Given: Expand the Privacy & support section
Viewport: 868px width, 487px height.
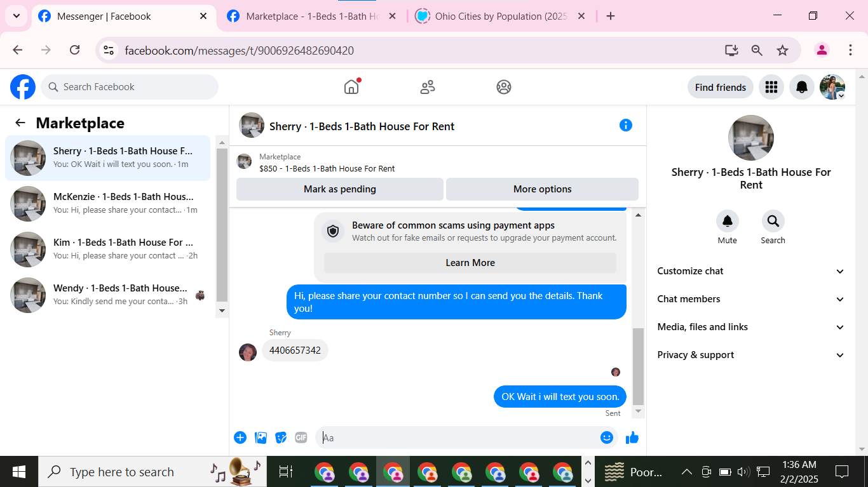Looking at the screenshot, I should click(x=751, y=355).
